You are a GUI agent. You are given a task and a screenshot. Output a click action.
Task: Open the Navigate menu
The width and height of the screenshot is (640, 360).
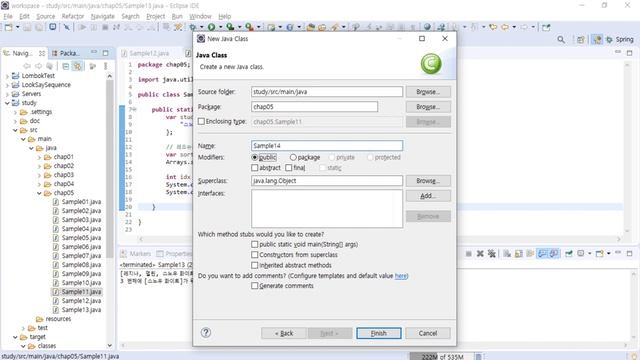102,16
